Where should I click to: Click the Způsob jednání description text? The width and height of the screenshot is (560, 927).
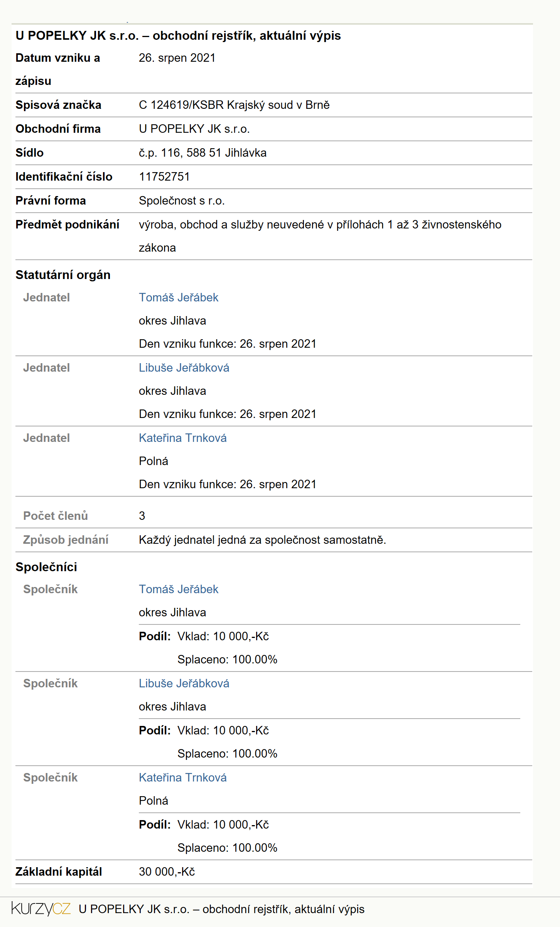pyautogui.click(x=262, y=540)
